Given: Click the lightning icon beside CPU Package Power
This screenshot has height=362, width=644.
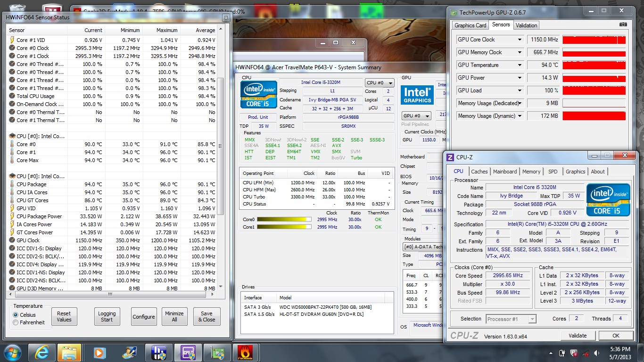Looking at the screenshot, I should (x=12, y=216).
